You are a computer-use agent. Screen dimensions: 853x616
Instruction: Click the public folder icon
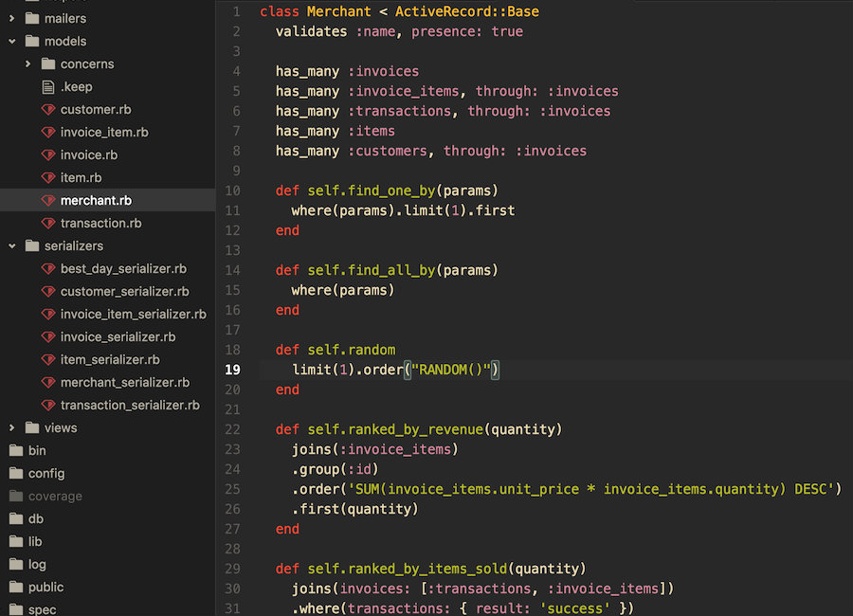[16, 588]
